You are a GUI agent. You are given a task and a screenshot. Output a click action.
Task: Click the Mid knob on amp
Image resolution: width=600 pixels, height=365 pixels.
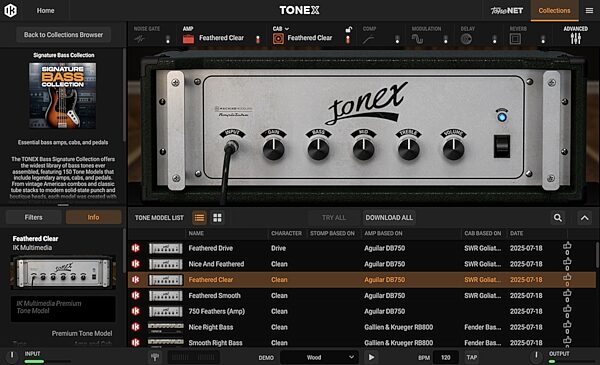(x=364, y=148)
